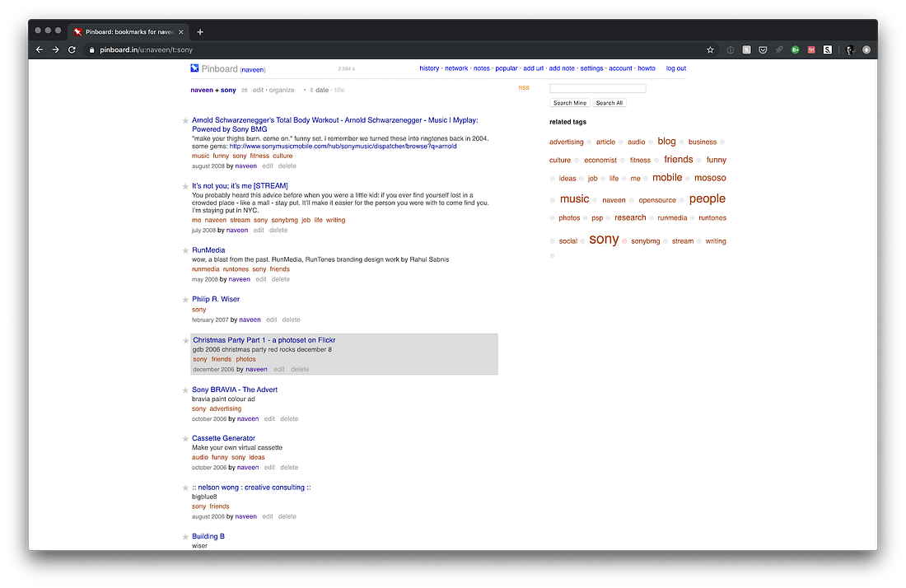
Task: Select the Pinboard bookmarks browser tab
Action: (128, 32)
